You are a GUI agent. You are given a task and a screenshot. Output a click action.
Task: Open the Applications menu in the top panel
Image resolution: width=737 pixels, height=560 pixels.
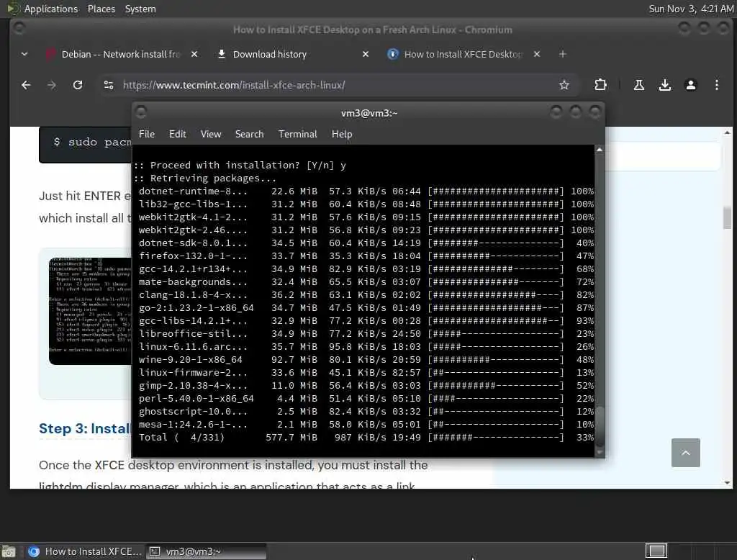pyautogui.click(x=51, y=9)
